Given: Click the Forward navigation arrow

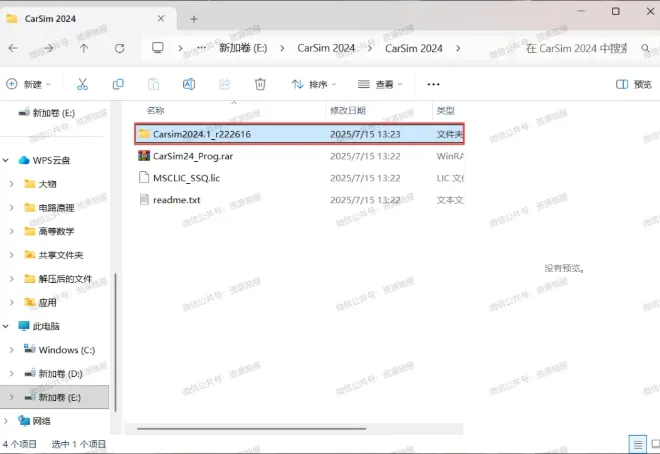Looking at the screenshot, I should [x=49, y=48].
